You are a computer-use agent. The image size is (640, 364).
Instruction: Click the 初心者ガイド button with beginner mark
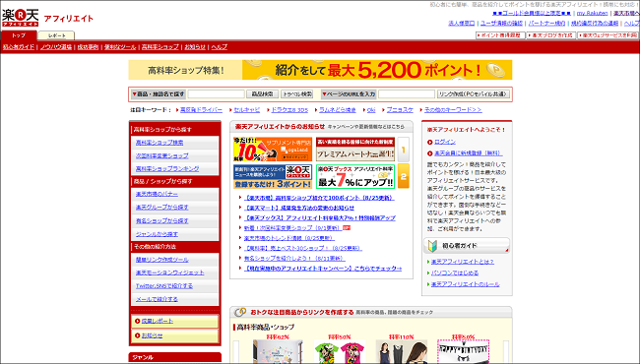tap(467, 246)
